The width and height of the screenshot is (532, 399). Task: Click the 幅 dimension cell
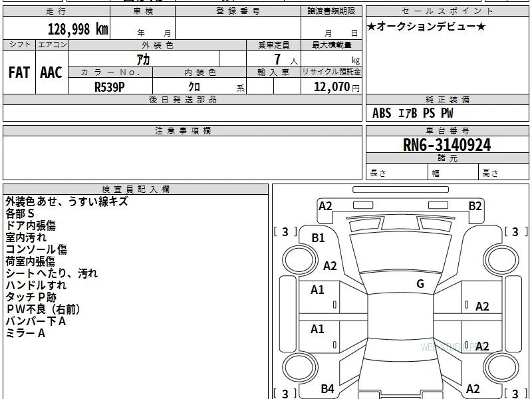tap(454, 173)
